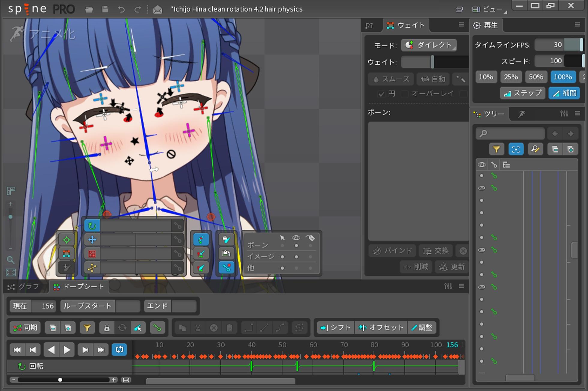Image resolution: width=588 pixels, height=391 pixels.
Task: Click the オフセット button
Action: point(381,327)
